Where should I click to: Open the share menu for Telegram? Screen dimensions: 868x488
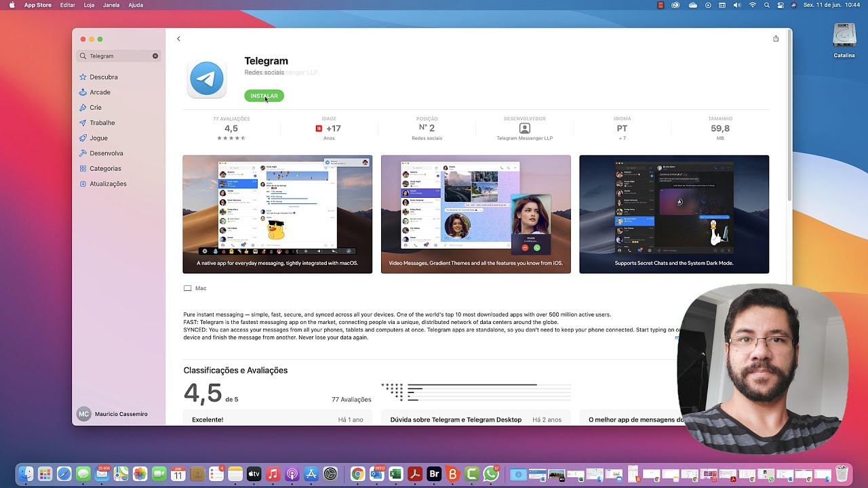tap(776, 39)
